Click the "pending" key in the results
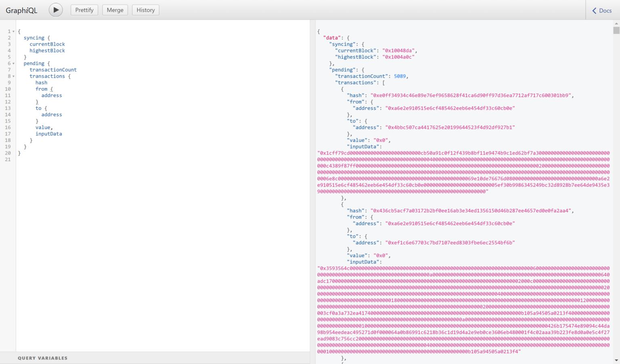The height and width of the screenshot is (364, 620). [342, 70]
